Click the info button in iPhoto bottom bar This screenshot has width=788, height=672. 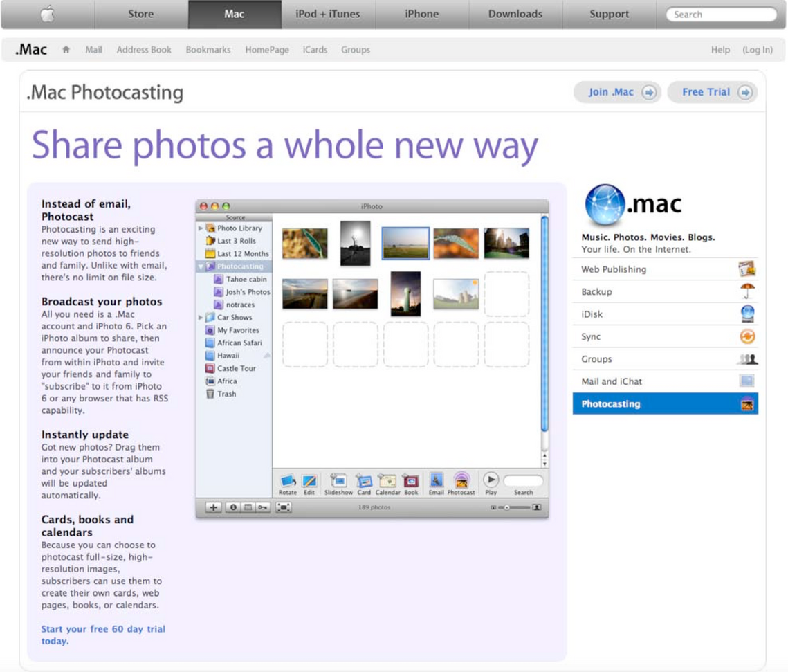point(233,507)
